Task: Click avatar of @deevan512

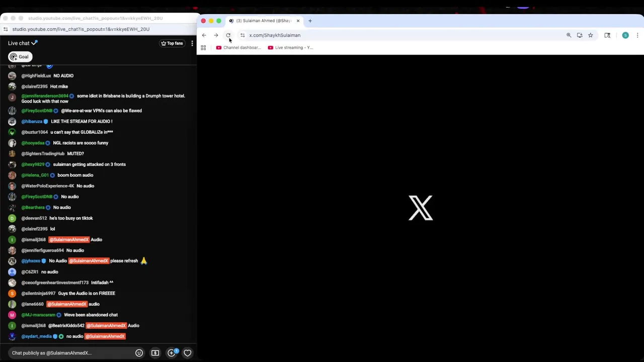Action: [x=12, y=218]
